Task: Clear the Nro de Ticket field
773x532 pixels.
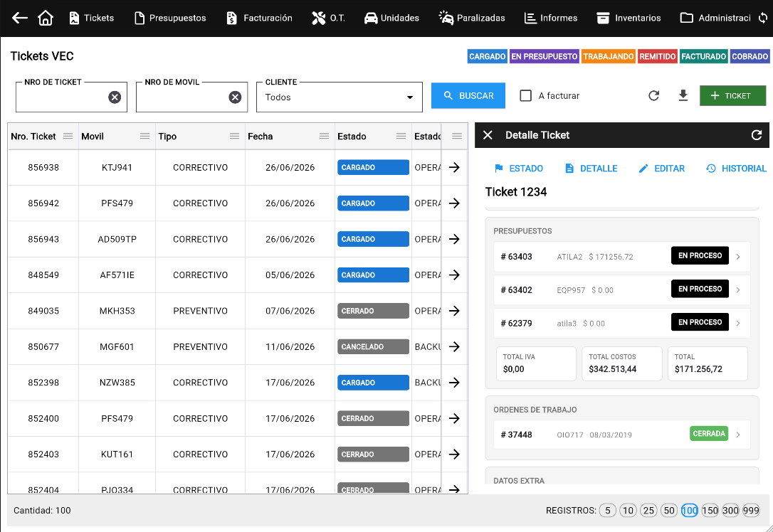Action: [x=115, y=97]
